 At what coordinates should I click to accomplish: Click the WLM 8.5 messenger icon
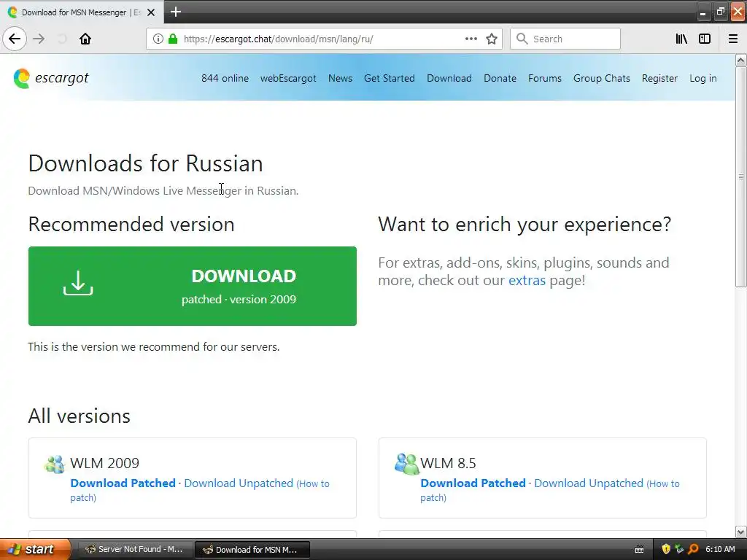[x=406, y=464]
